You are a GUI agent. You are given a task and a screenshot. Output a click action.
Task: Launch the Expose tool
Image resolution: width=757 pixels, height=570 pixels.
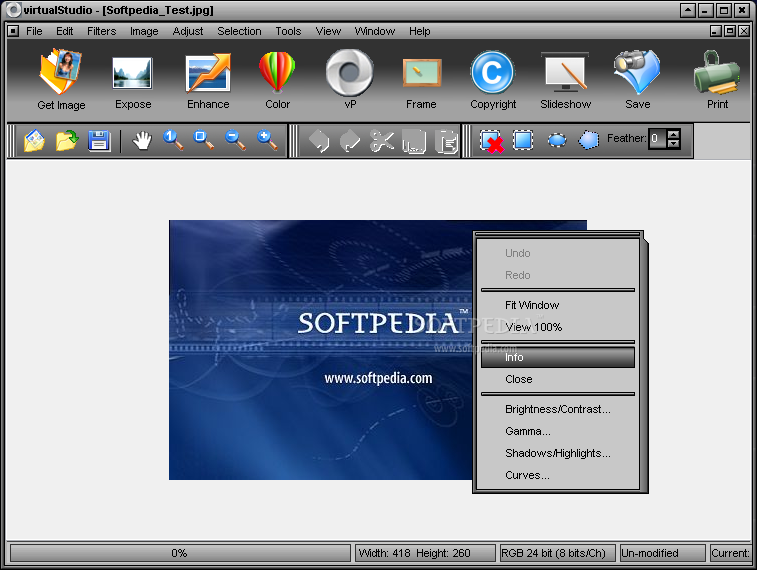point(133,82)
